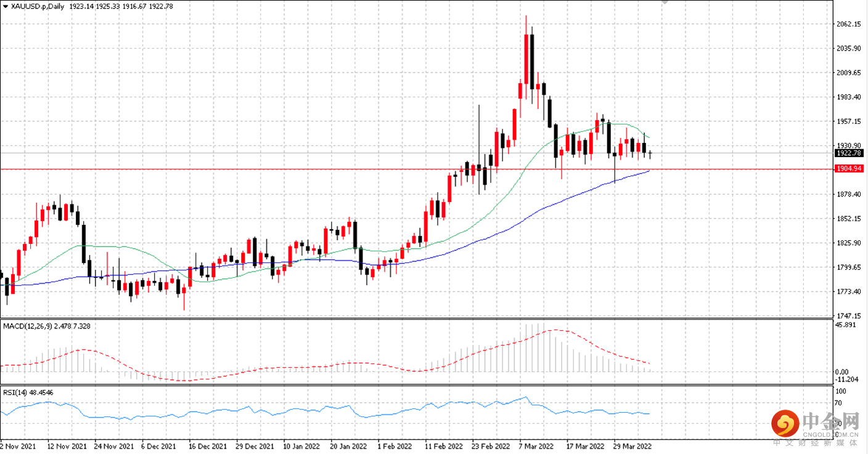The width and height of the screenshot is (868, 454).
Task: Click the gray chart shift triangle marker
Action: click(x=665, y=2)
